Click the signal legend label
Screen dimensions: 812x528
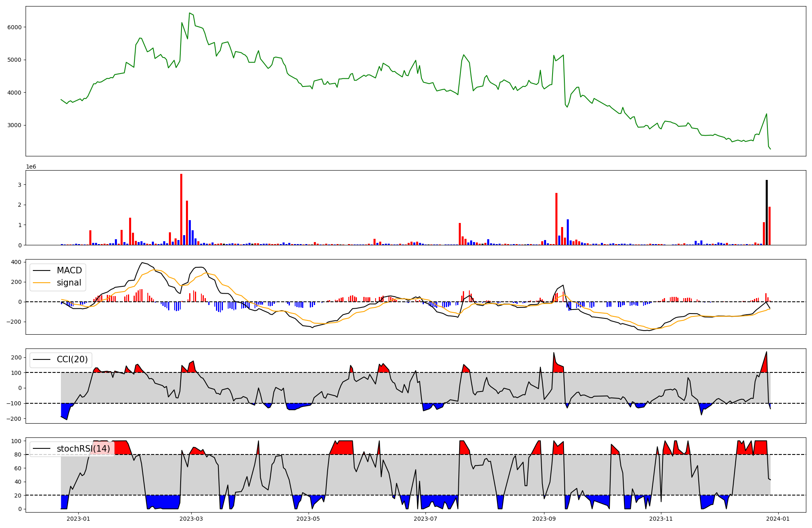tap(69, 283)
